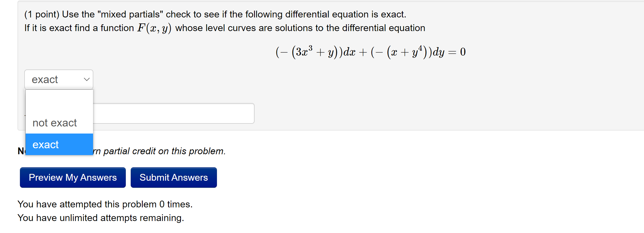The height and width of the screenshot is (233, 644).
Task: Click inside the F(x,y) answer input field
Action: pyautogui.click(x=175, y=113)
